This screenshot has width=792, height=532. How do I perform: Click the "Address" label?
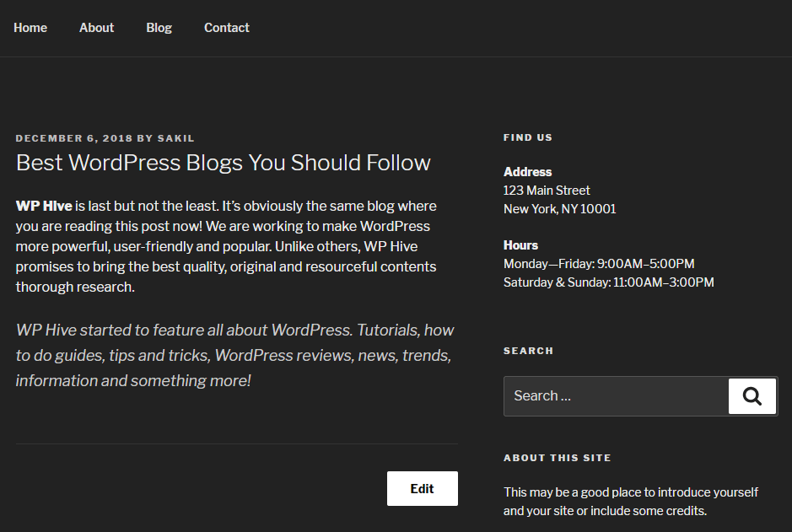[x=527, y=172]
